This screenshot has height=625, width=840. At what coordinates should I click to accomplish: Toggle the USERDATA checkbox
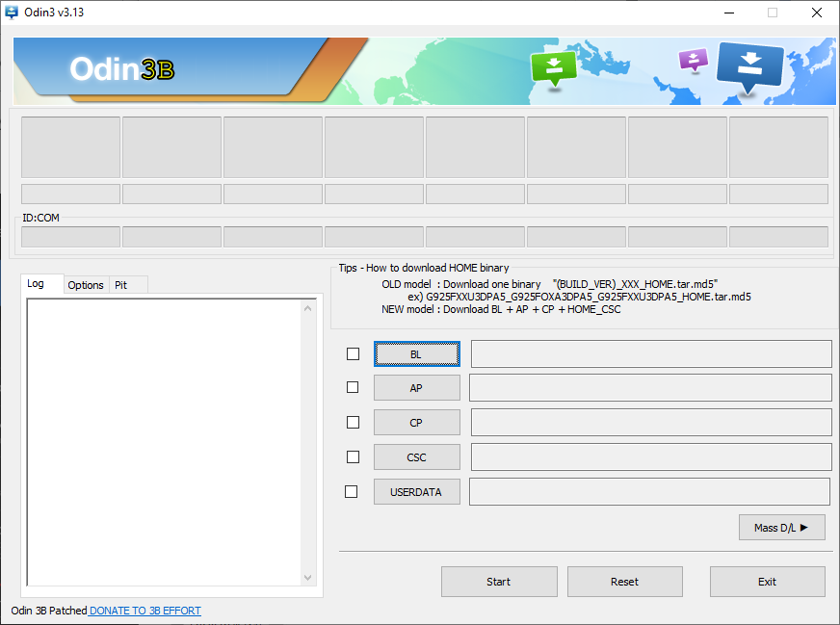point(351,491)
